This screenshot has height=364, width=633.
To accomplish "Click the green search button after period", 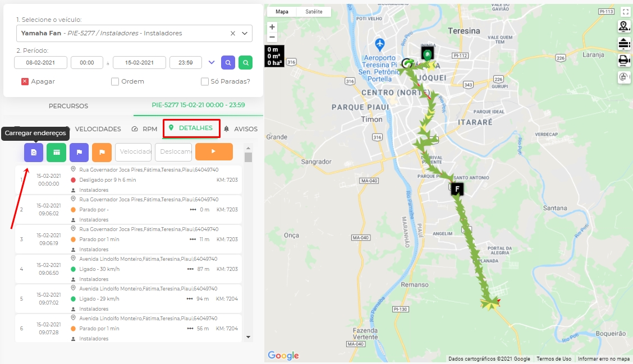I will (245, 63).
